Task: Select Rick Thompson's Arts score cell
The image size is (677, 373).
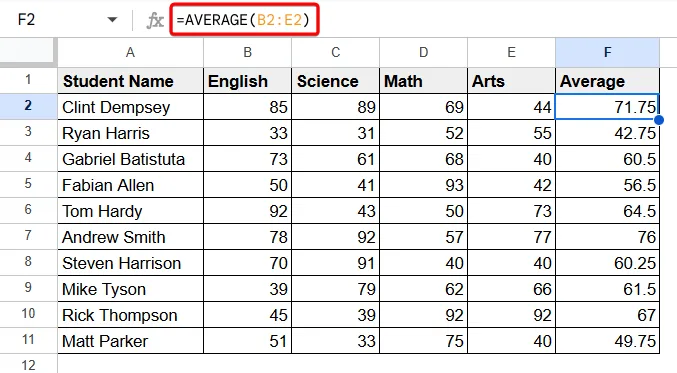Action: pyautogui.click(x=512, y=315)
